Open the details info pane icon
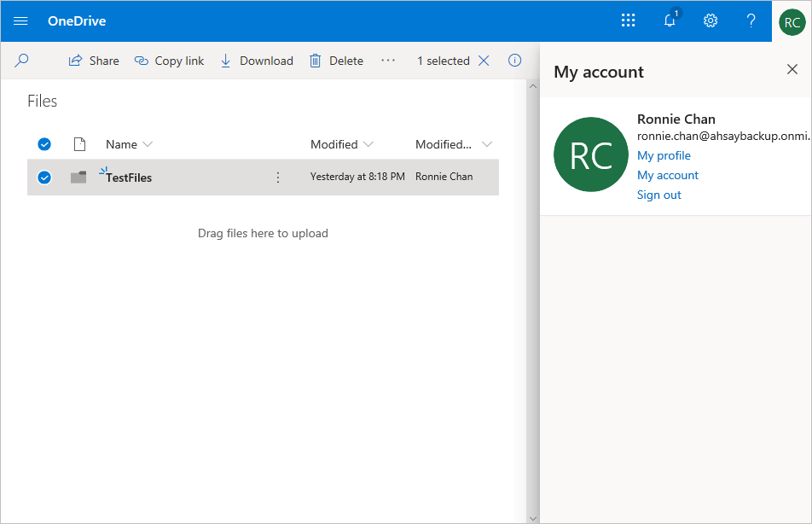The height and width of the screenshot is (524, 812). pos(514,61)
